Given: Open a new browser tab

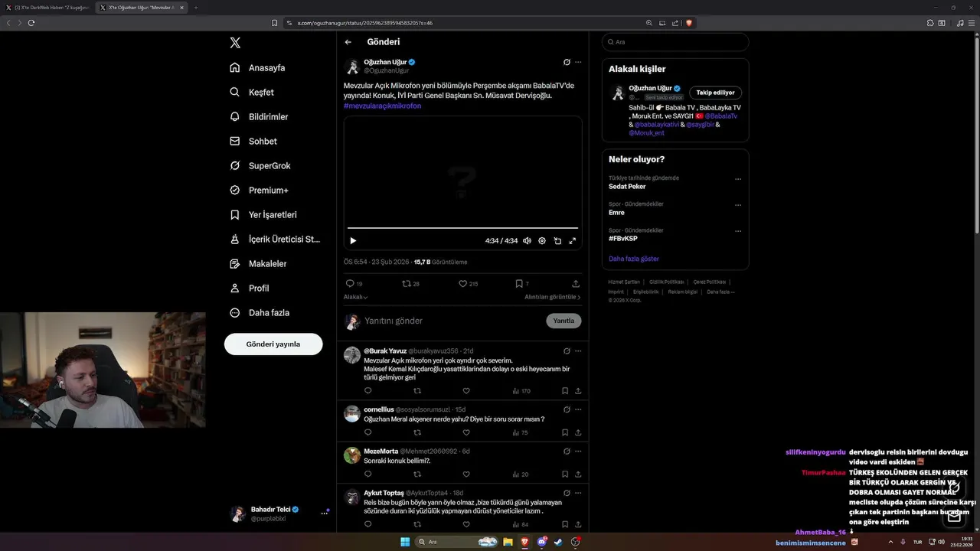Looking at the screenshot, I should click(196, 8).
